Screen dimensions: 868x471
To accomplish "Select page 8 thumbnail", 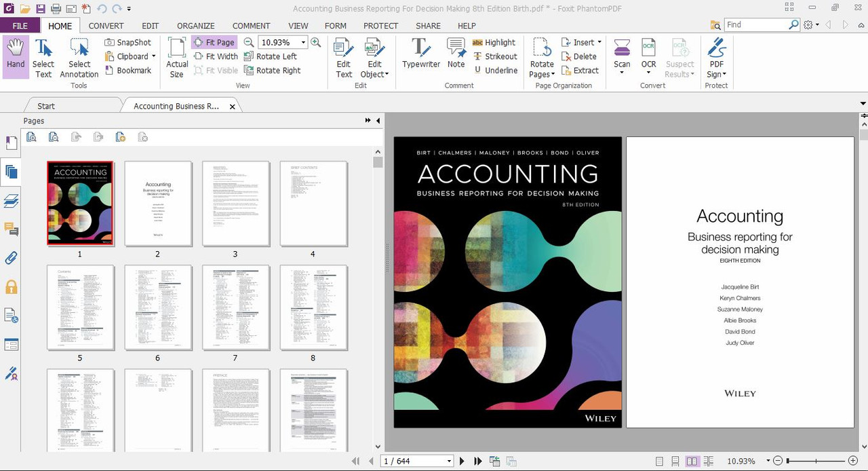I will [313, 307].
